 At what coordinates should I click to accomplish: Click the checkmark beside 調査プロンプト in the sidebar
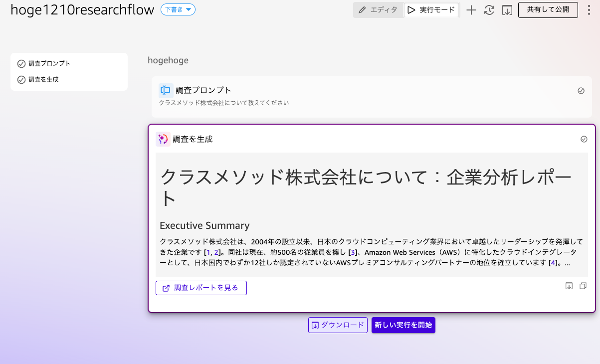[x=21, y=63]
